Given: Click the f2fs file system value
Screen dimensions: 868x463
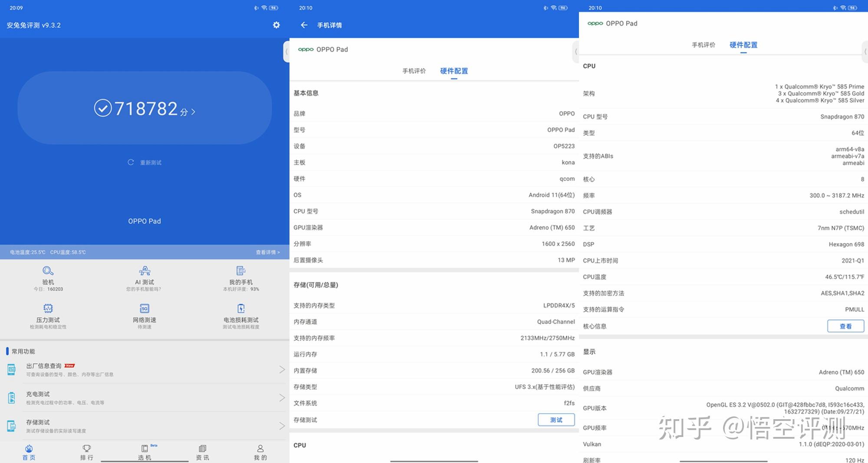Looking at the screenshot, I should click(569, 403).
